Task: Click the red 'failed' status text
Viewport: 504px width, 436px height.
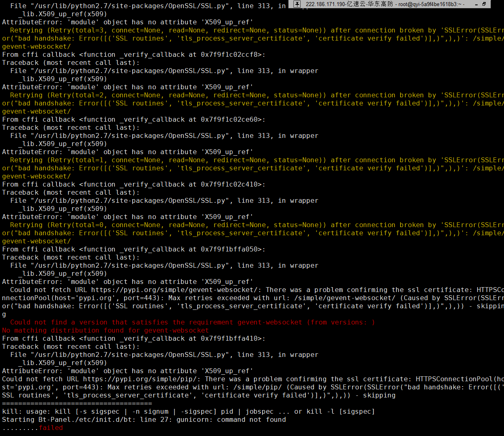Action: (51, 427)
